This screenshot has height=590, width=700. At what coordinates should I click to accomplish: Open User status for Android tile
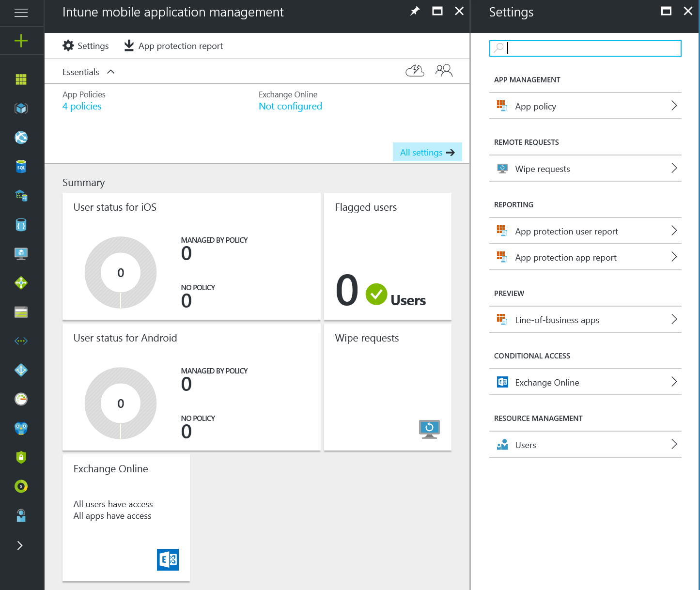coord(191,387)
